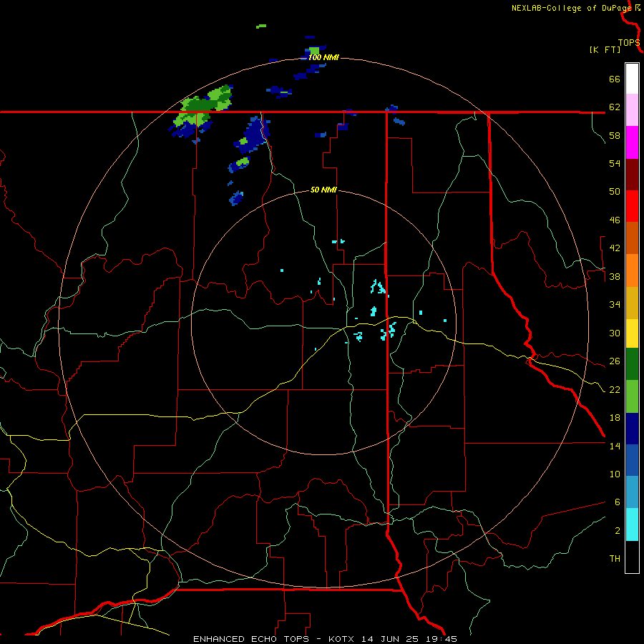Click the legend value 58
Screen dimensions: 644x644
coord(615,135)
